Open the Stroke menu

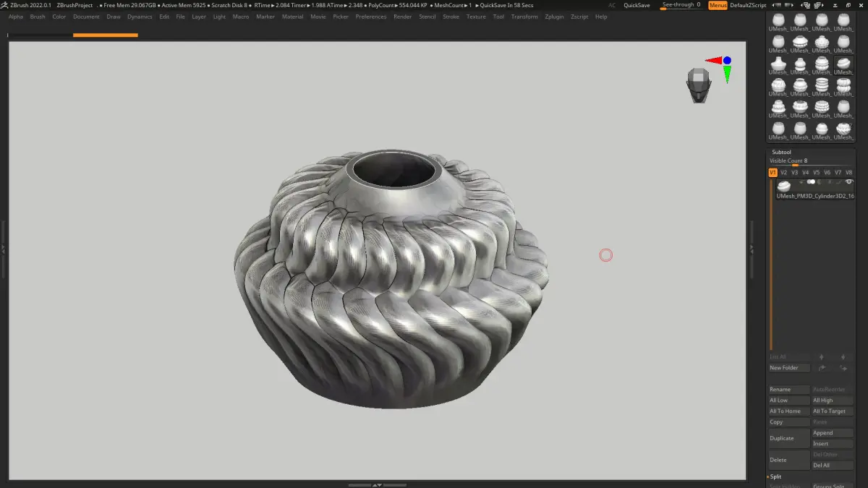451,17
